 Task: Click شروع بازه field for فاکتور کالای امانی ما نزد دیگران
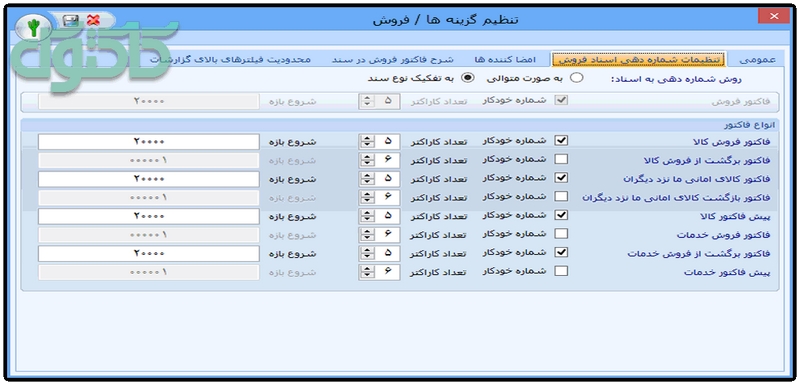point(148,179)
